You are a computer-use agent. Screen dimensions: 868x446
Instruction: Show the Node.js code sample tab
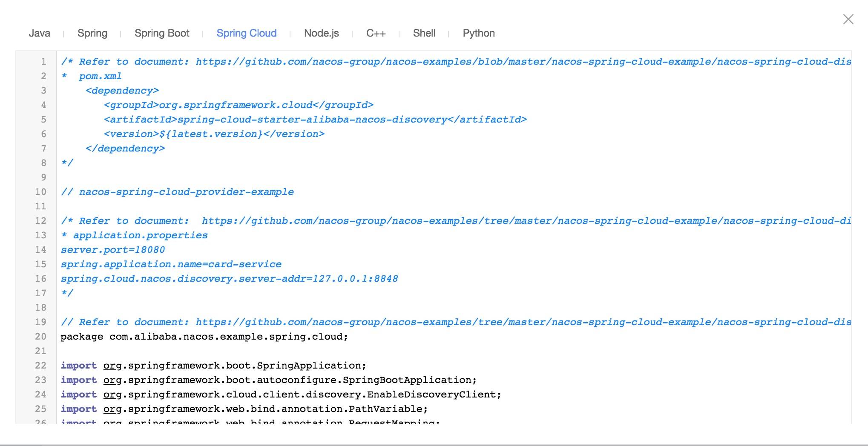[x=322, y=33]
